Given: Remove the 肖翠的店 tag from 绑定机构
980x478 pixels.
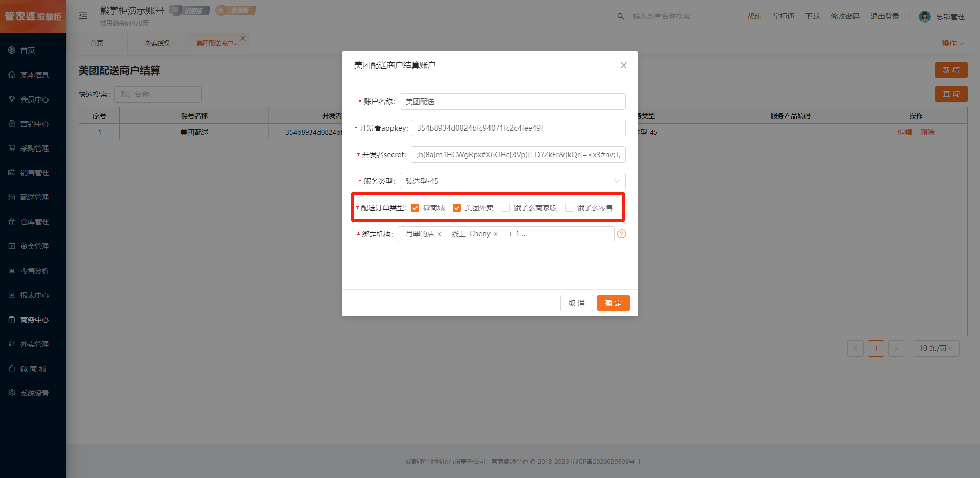Looking at the screenshot, I should [439, 234].
